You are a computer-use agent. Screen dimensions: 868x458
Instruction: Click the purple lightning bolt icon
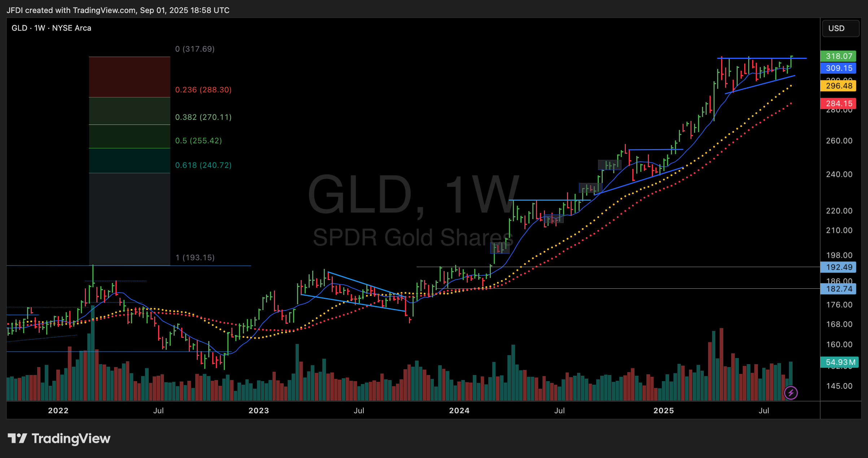[x=791, y=393]
